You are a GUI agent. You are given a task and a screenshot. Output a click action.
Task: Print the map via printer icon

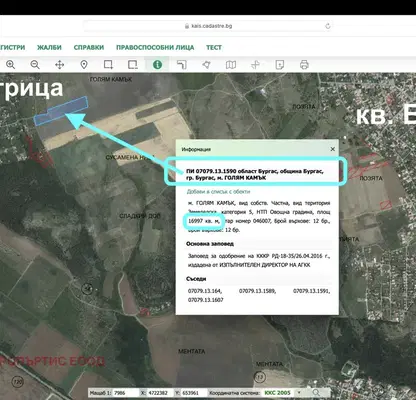point(304,64)
